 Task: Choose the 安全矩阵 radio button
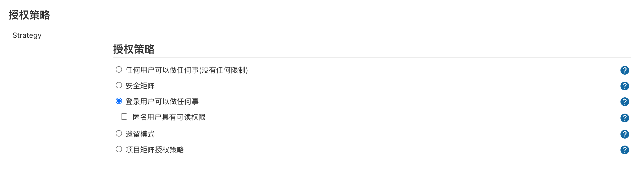click(x=119, y=85)
